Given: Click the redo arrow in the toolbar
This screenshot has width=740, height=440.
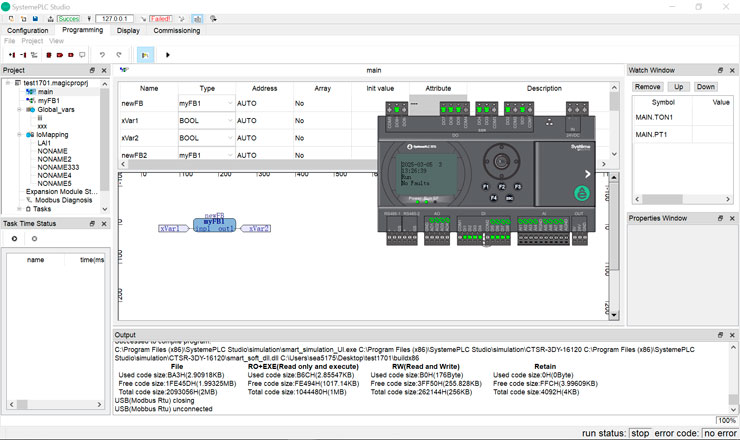Looking at the screenshot, I should 118,55.
